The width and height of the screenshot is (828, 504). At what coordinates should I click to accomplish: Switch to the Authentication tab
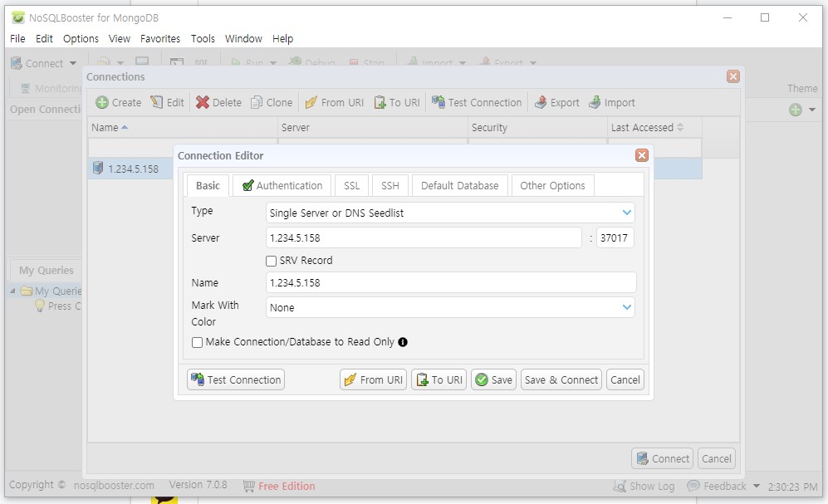point(282,186)
